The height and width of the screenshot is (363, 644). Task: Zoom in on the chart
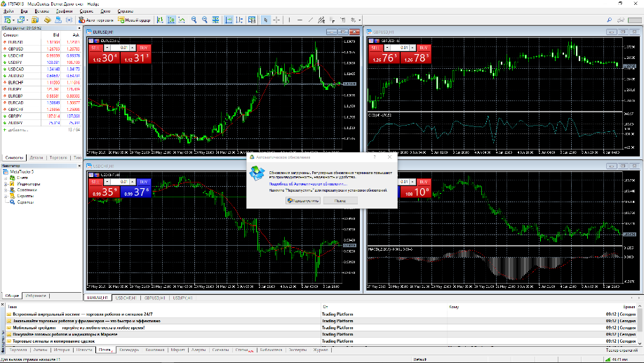194,20
